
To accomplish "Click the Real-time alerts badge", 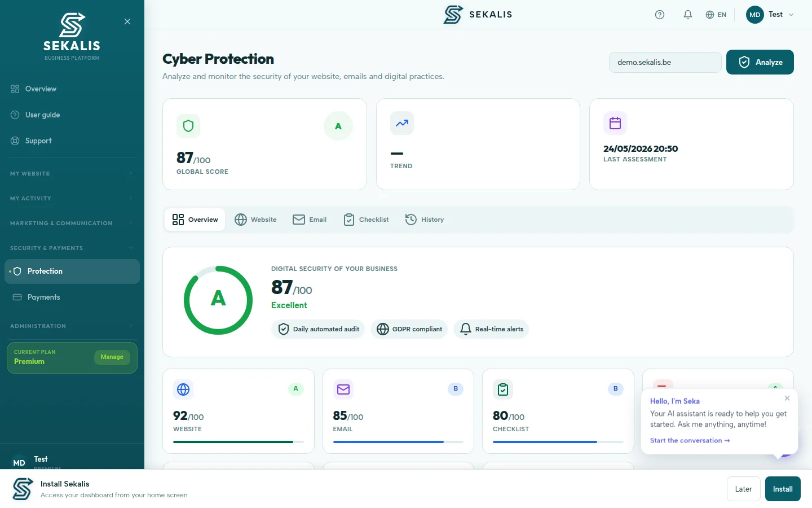I will [x=491, y=329].
